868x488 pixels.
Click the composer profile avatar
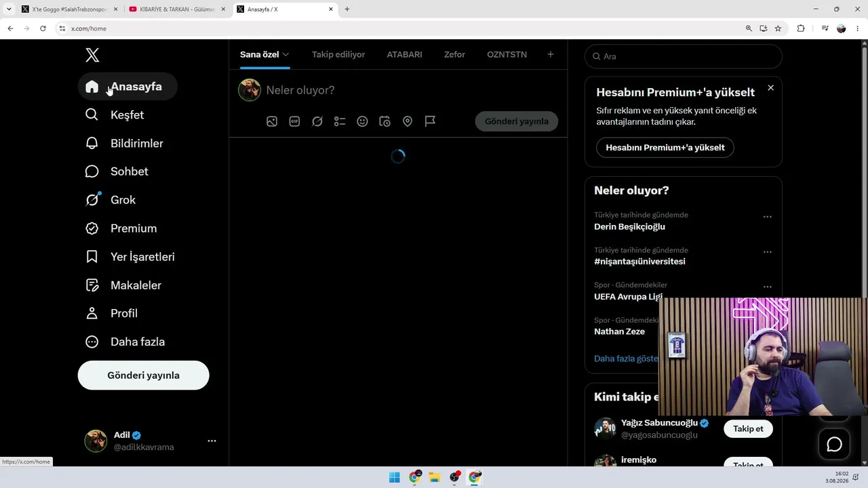(x=250, y=90)
